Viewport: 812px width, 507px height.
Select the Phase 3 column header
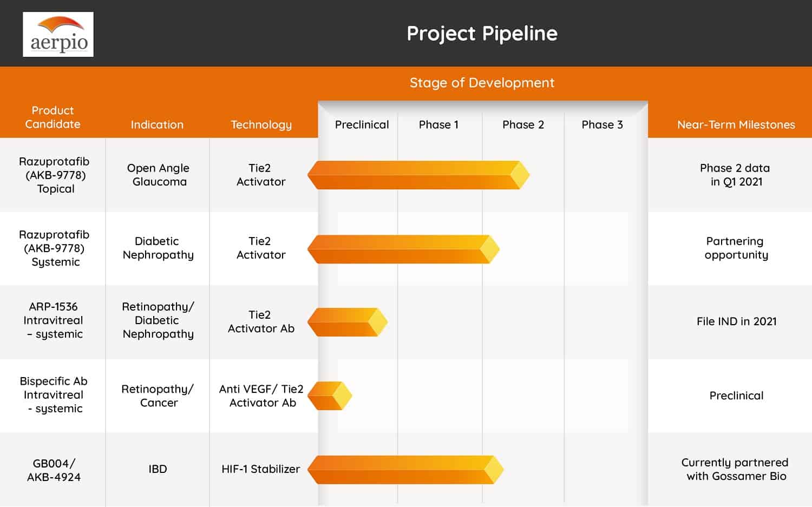coord(602,124)
